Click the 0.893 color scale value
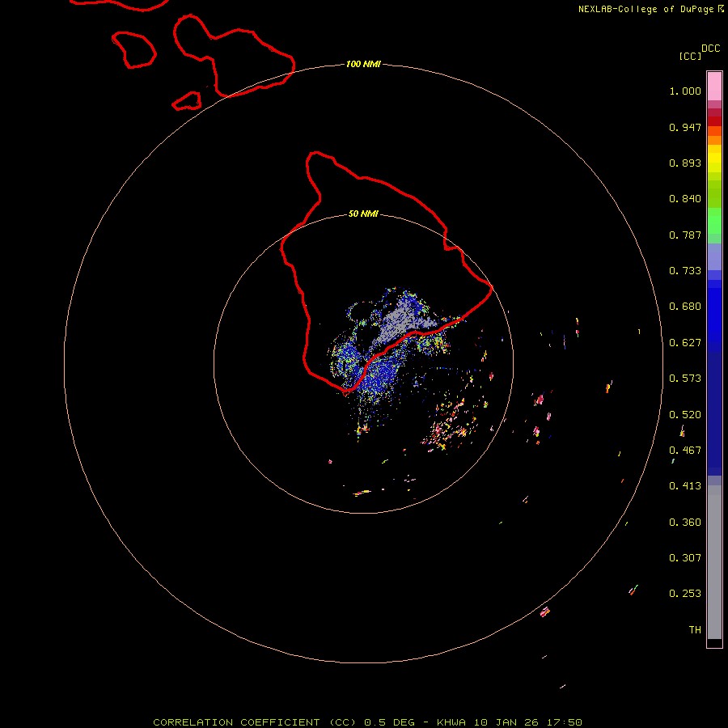This screenshot has width=728, height=728. coord(685,163)
